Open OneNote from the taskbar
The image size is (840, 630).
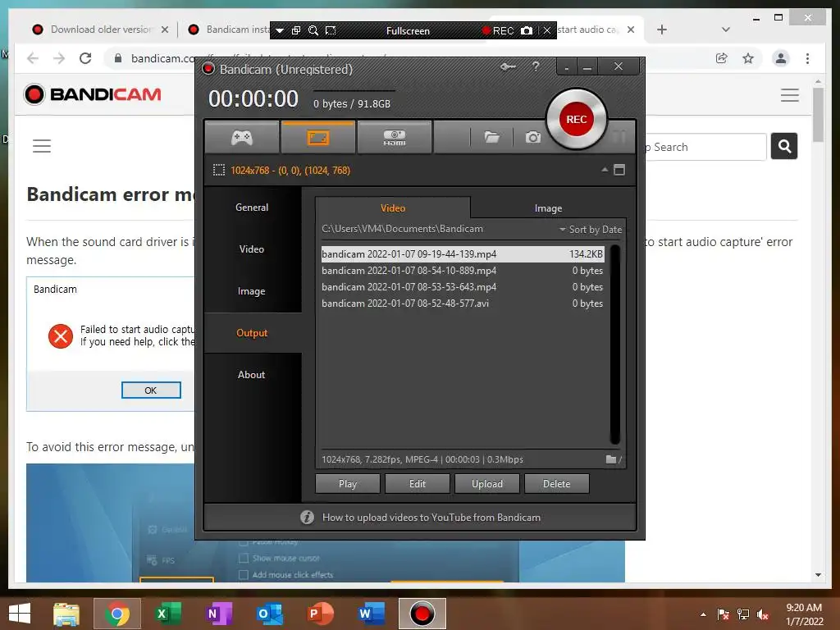(218, 614)
